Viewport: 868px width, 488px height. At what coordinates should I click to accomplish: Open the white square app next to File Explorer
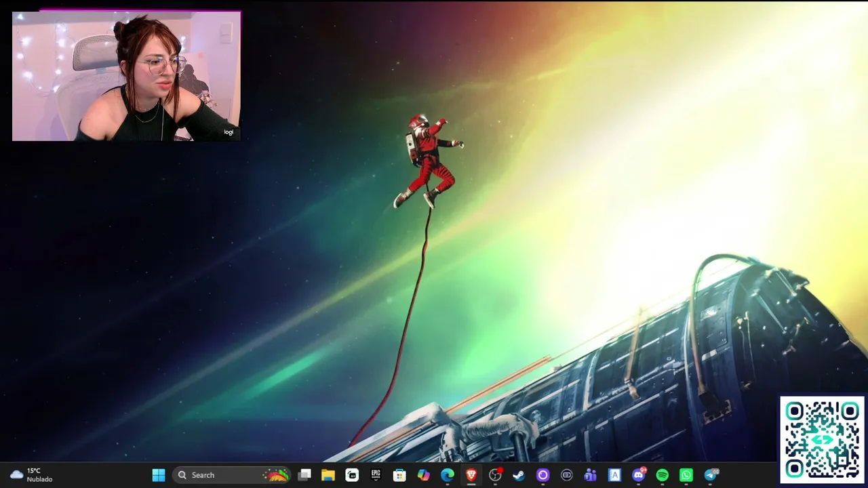coord(352,475)
